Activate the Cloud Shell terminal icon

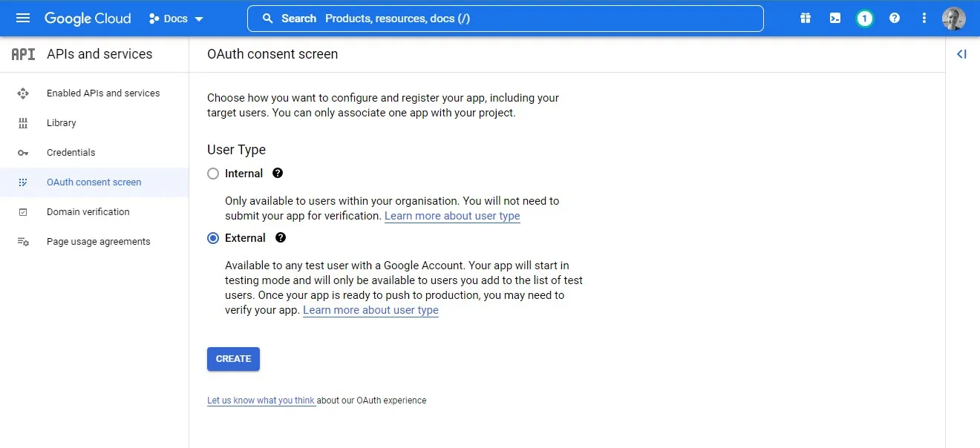click(834, 17)
